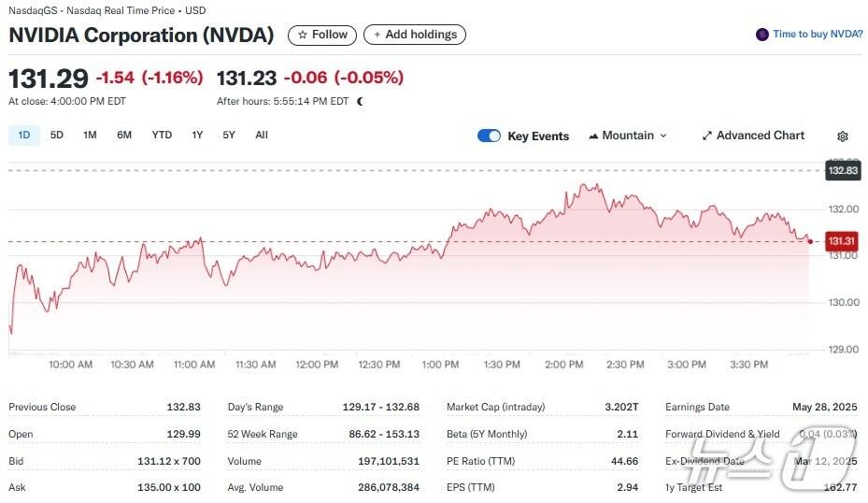This screenshot has width=868, height=503.
Task: Open the Time to buy NVDA link
Action: pyautogui.click(x=818, y=35)
